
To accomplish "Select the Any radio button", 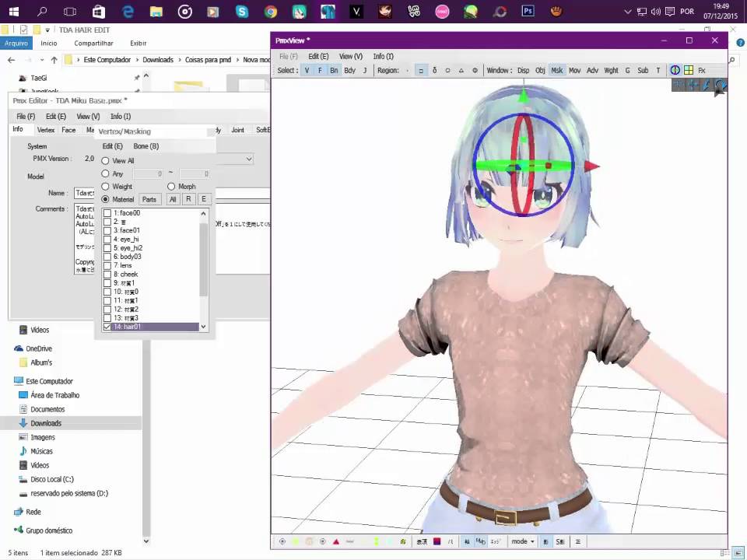I will [x=105, y=173].
